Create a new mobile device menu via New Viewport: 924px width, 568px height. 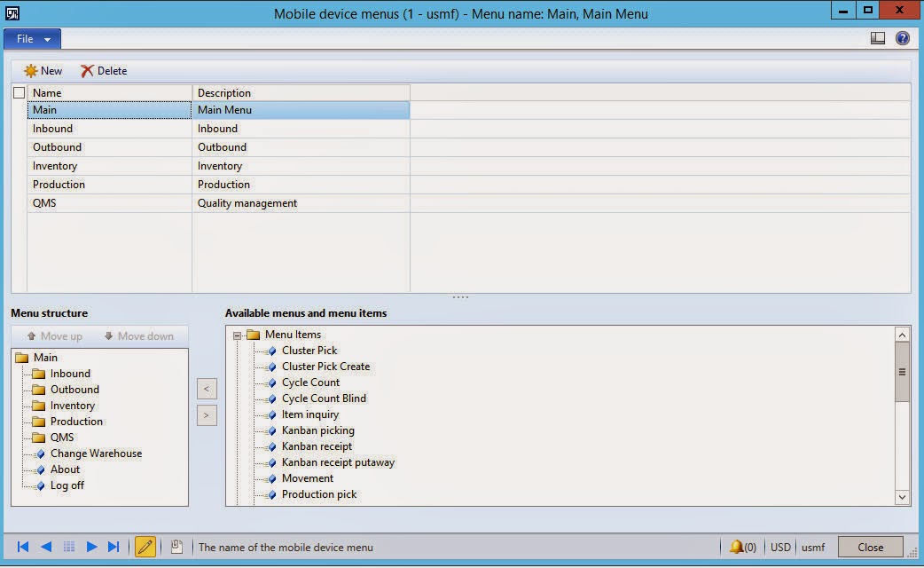point(43,70)
